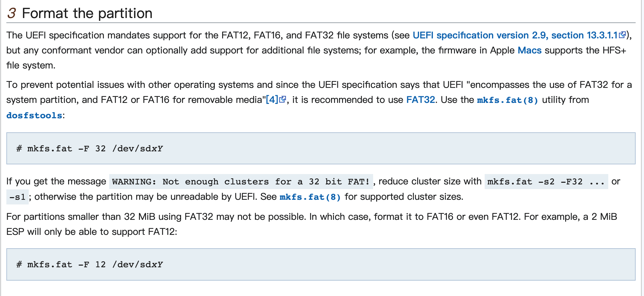Open mkfs.fat(8) link about supported cluster sizes
The height and width of the screenshot is (296, 644).
(310, 197)
